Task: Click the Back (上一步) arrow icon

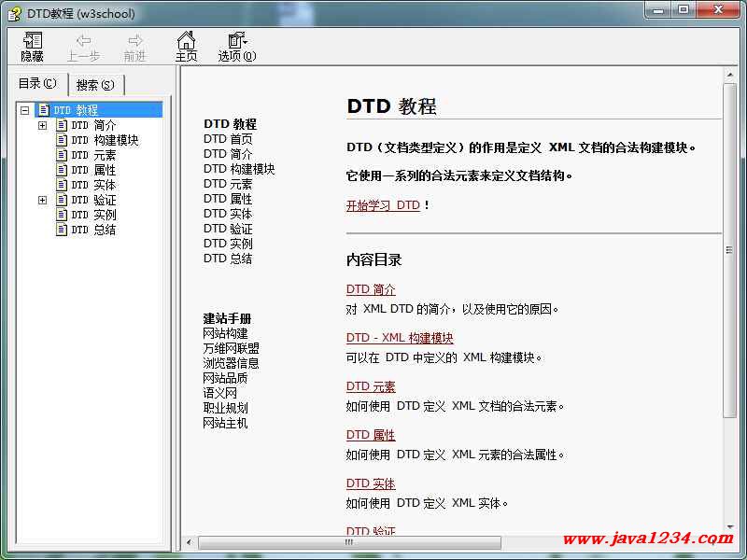Action: point(83,40)
